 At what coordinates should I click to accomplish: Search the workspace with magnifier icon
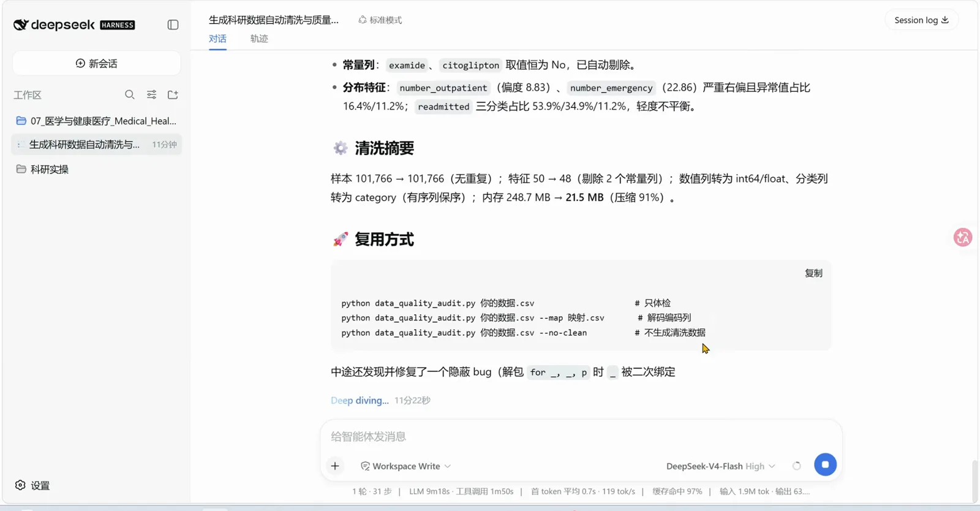tap(129, 94)
